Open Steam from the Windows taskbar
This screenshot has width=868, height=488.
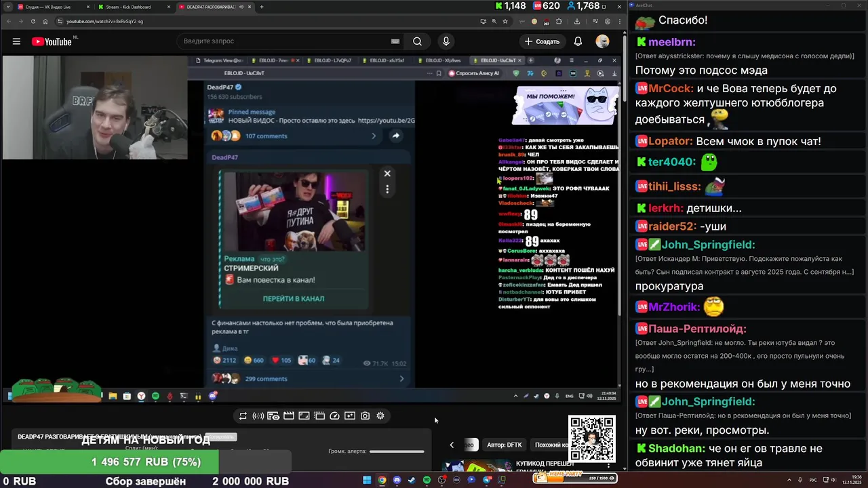(x=412, y=480)
